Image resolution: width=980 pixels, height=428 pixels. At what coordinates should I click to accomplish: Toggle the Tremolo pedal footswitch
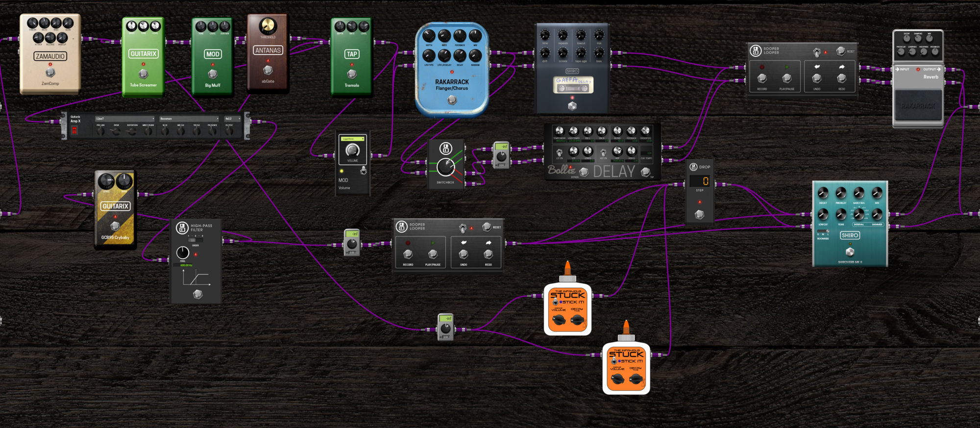(351, 74)
